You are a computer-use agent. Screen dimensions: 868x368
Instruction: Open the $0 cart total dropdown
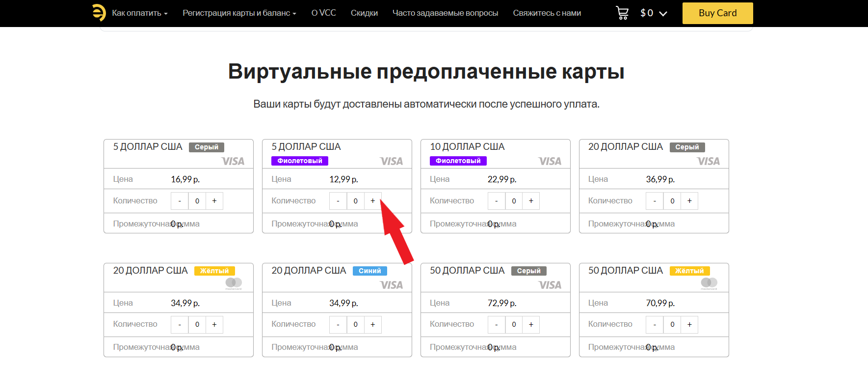[654, 13]
